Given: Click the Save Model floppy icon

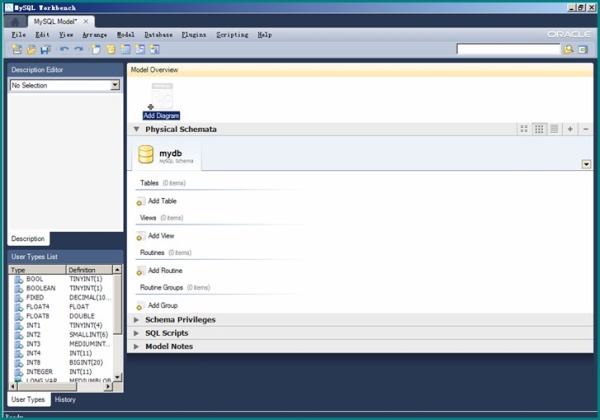Looking at the screenshot, I should click(x=46, y=49).
